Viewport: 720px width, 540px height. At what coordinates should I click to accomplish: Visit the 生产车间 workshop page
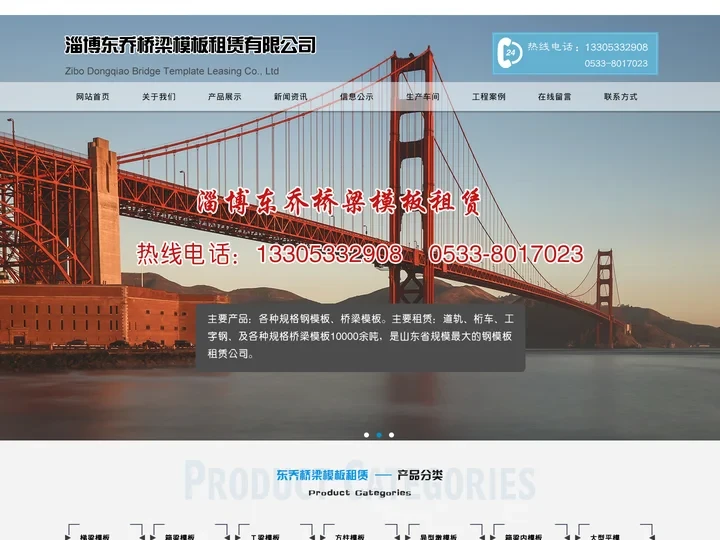click(422, 96)
